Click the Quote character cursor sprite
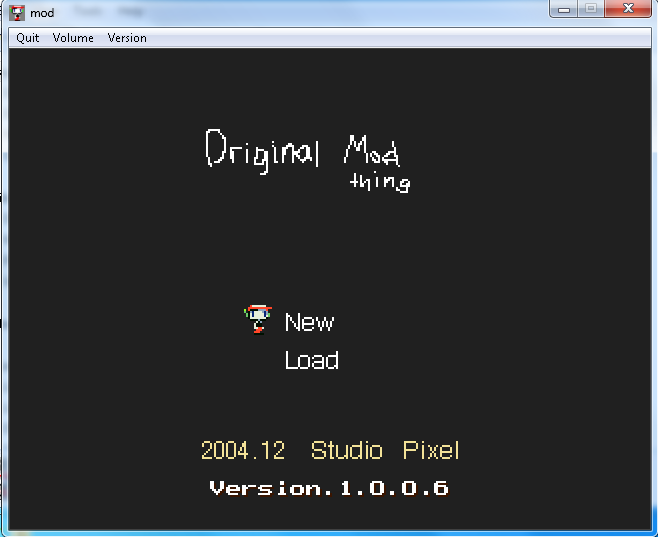658x537 pixels. pos(258,319)
